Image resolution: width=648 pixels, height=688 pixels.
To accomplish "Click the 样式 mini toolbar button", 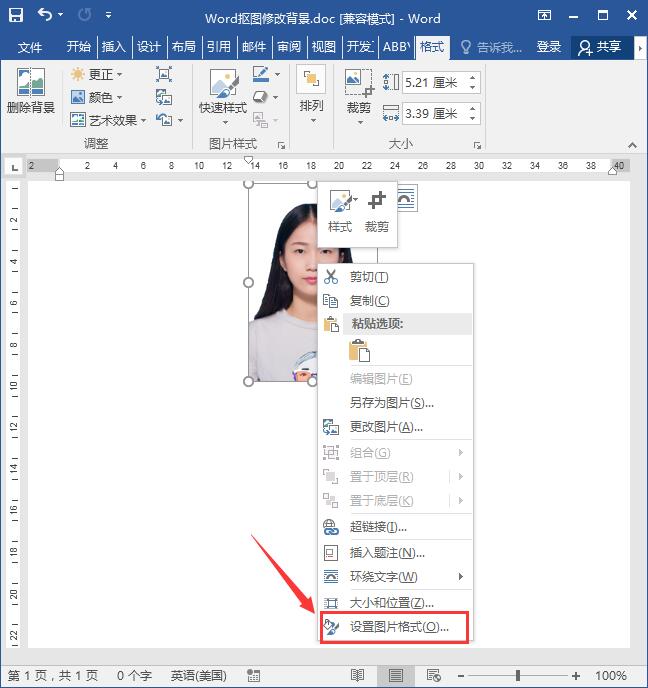I will tap(340, 211).
